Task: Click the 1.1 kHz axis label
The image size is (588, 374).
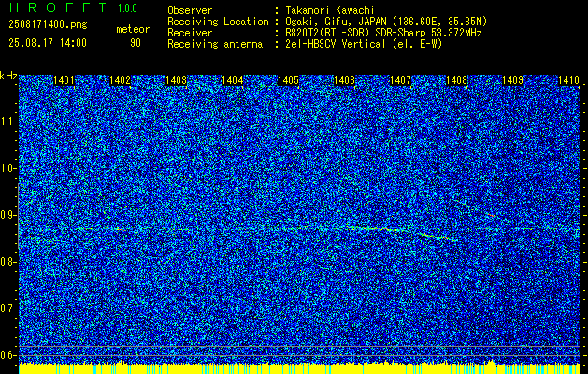Action: [x=7, y=122]
